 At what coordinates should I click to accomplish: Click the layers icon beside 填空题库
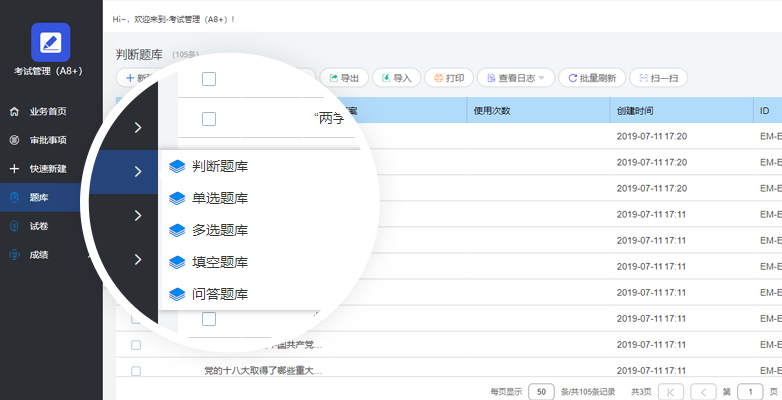tap(177, 262)
